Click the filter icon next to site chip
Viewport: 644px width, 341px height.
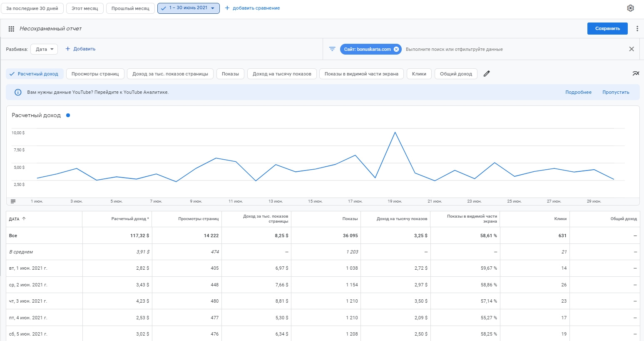pos(332,49)
